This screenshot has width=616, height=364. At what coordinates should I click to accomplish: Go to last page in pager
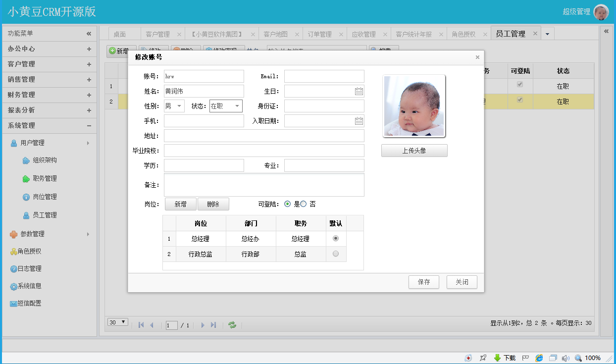point(213,325)
